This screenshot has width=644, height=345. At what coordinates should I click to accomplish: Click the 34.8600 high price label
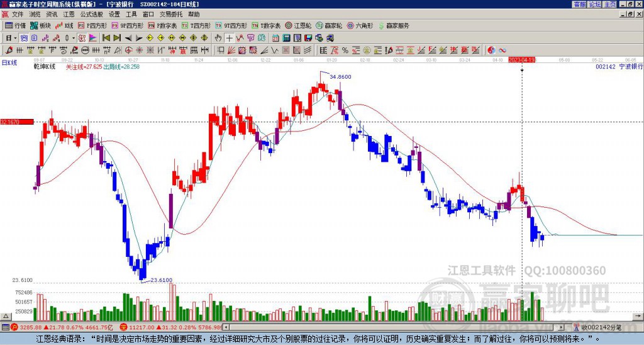click(x=340, y=76)
